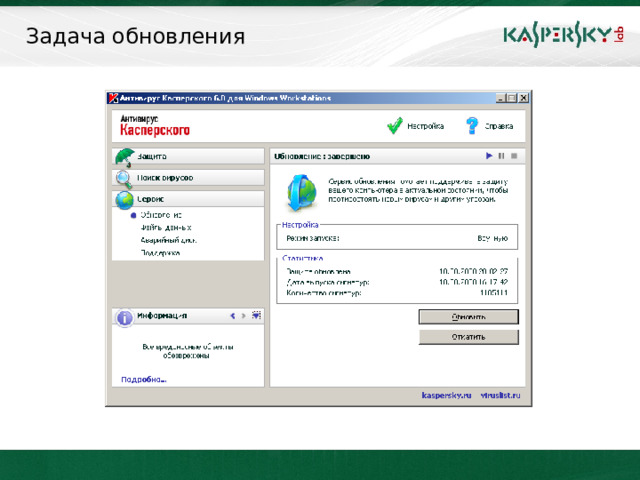Pause the update task with the pause icon
The width and height of the screenshot is (640, 480).
point(501,156)
